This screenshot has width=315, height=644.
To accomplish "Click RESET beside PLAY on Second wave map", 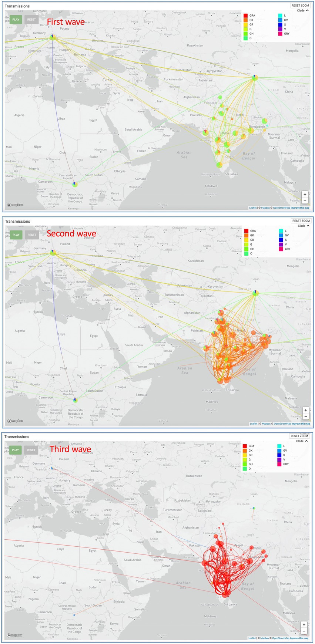I will tap(32, 235).
